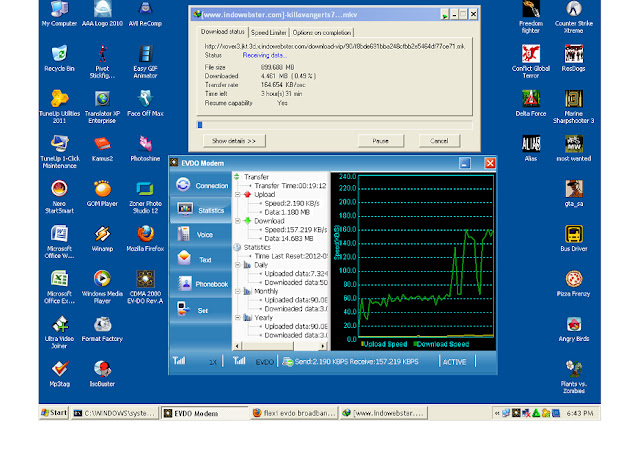Open TuneUp Utilities 2011 icon
The width and height of the screenshot is (640, 450).
pyautogui.click(x=60, y=107)
